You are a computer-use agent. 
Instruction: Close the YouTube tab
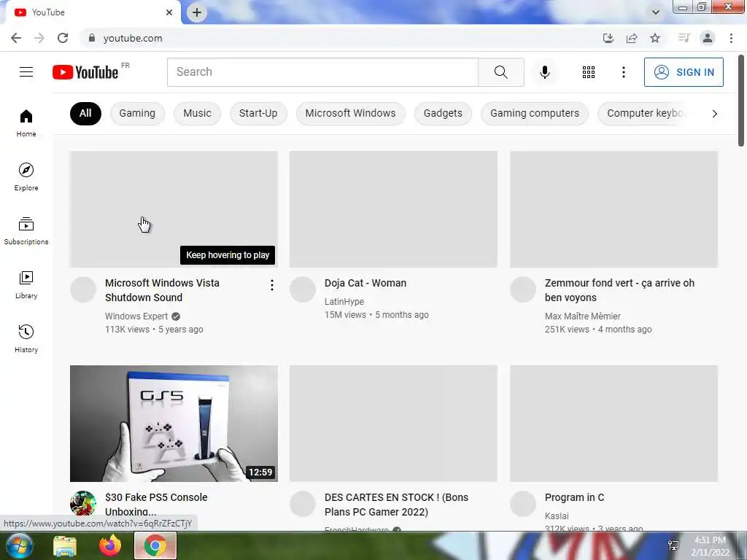(x=169, y=12)
